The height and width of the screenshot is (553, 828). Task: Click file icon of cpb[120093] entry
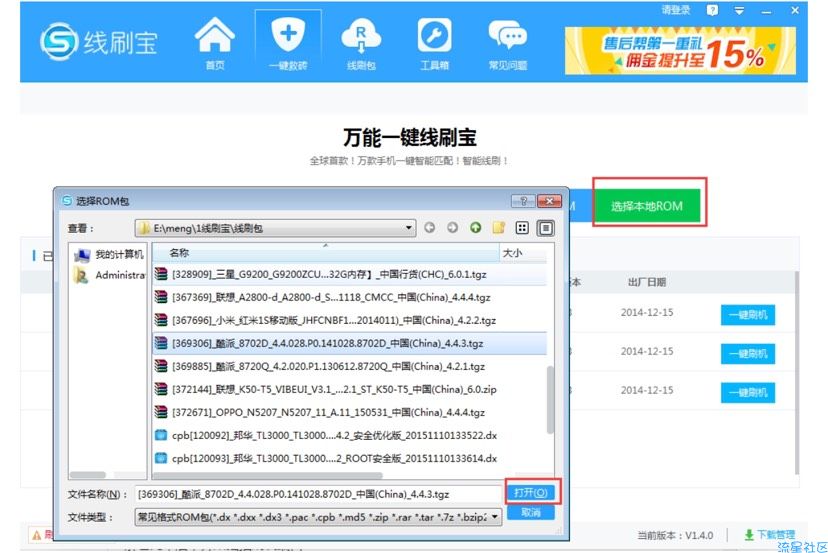coord(161,458)
